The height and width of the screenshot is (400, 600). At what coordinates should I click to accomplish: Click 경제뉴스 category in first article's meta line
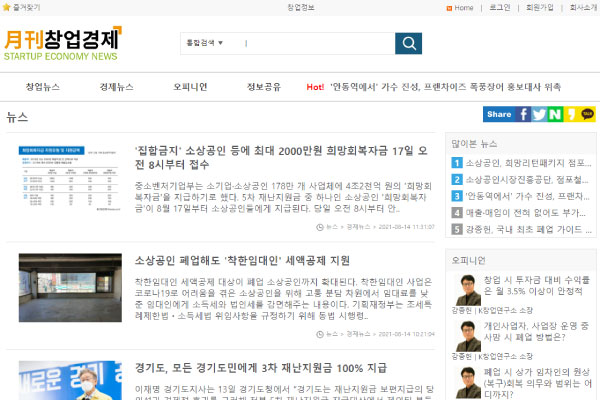pyautogui.click(x=358, y=227)
